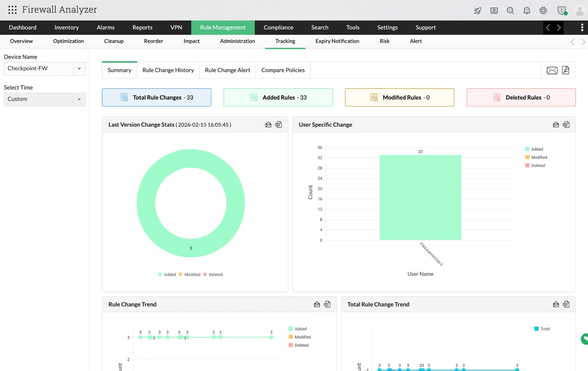Go to the Compliance main tab

coord(279,27)
